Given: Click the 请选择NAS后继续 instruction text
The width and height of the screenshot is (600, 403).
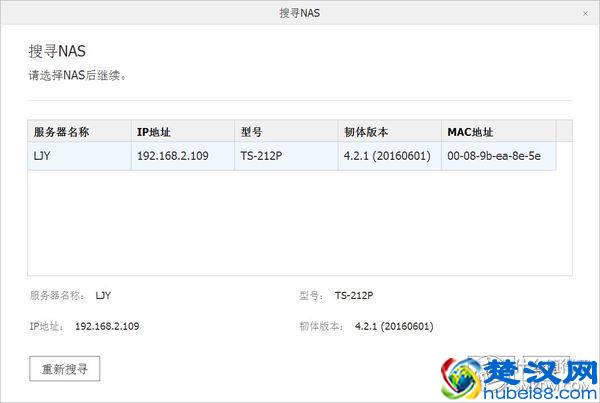Looking at the screenshot, I should (x=77, y=75).
